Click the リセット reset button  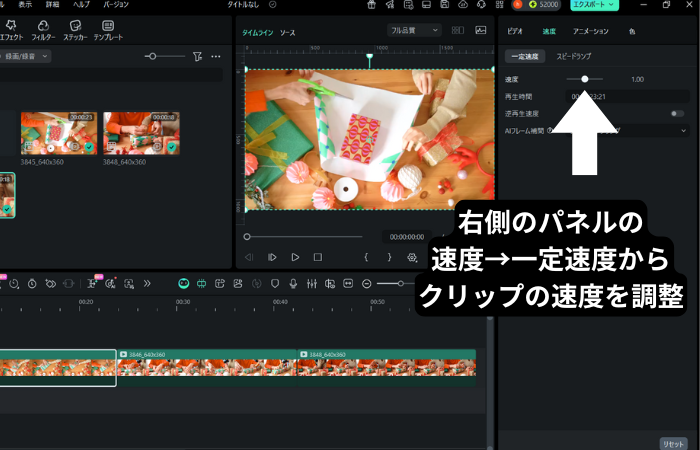[x=673, y=444]
